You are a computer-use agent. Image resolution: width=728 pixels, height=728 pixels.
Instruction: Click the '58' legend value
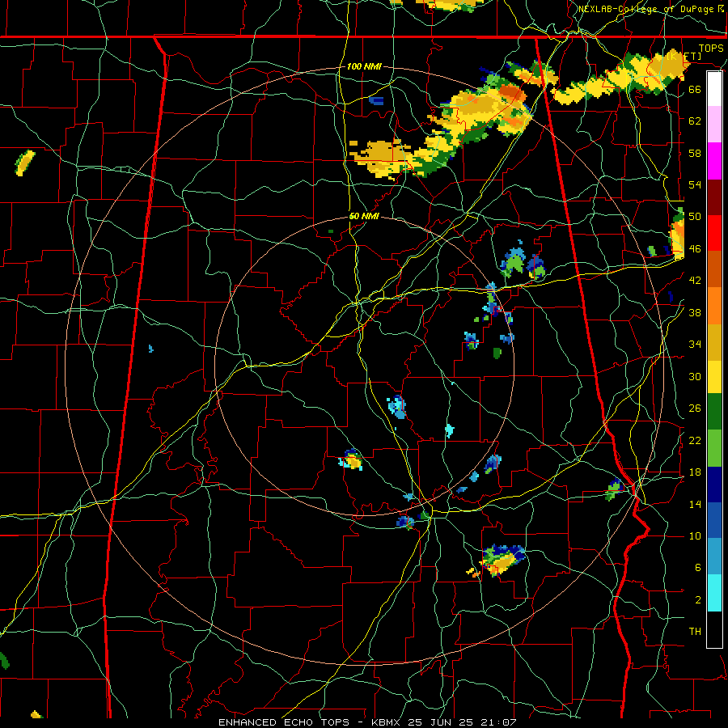click(x=695, y=153)
